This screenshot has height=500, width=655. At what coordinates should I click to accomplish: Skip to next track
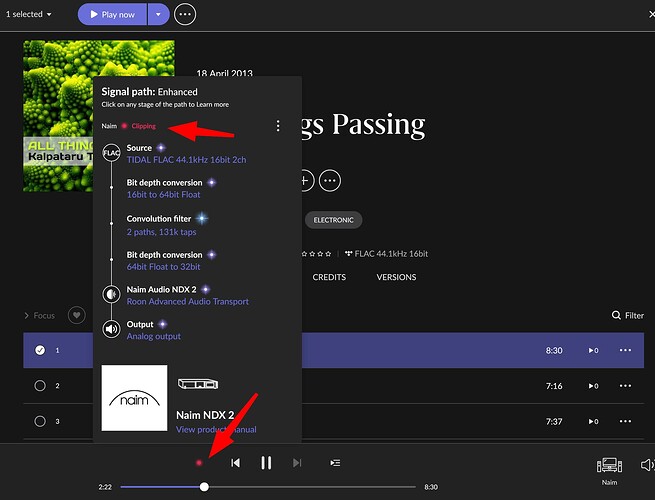click(297, 463)
